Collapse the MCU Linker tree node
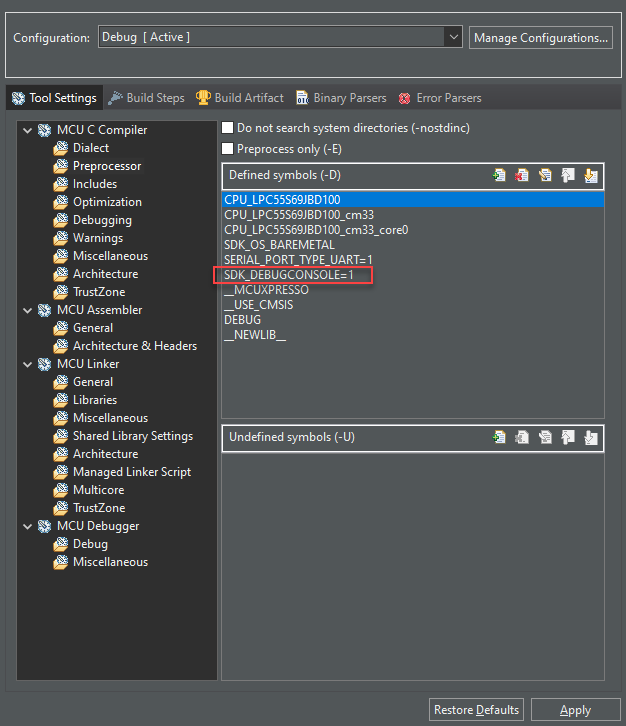Viewport: 626px width, 726px height. tap(28, 365)
